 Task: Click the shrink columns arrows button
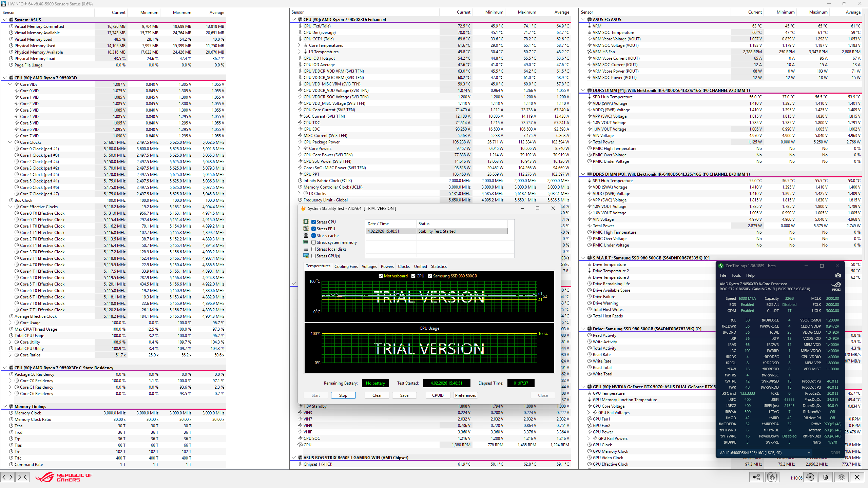tap(22, 477)
